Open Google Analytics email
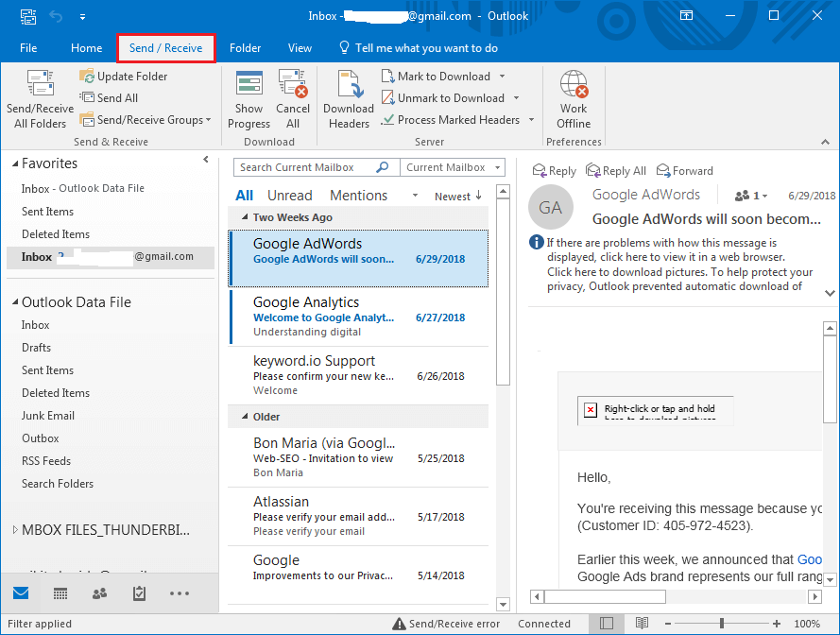 coord(358,317)
